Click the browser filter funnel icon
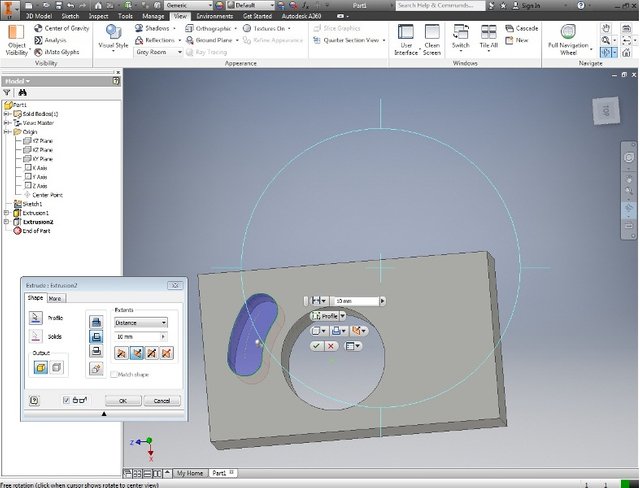This screenshot has height=488, width=640. [x=8, y=92]
